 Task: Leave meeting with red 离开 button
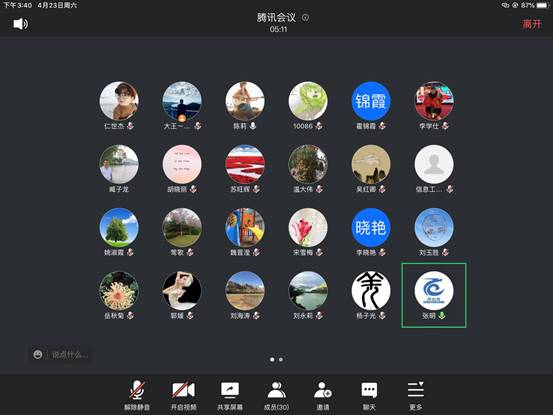pyautogui.click(x=531, y=24)
